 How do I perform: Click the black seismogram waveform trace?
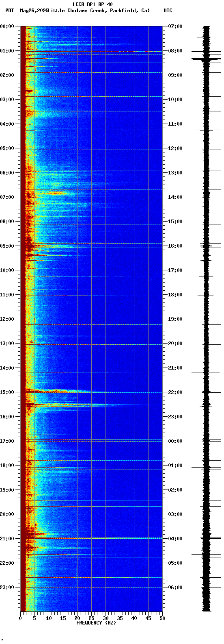click(207, 319)
